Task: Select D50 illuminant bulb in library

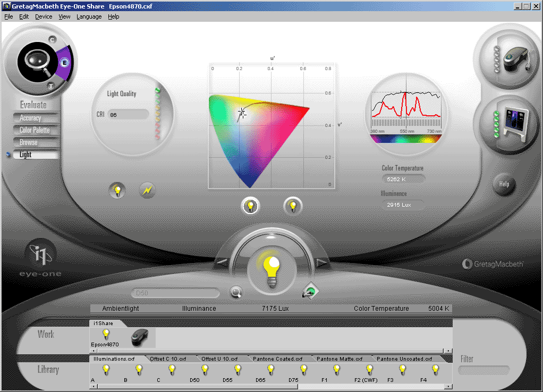Action: [x=205, y=370]
